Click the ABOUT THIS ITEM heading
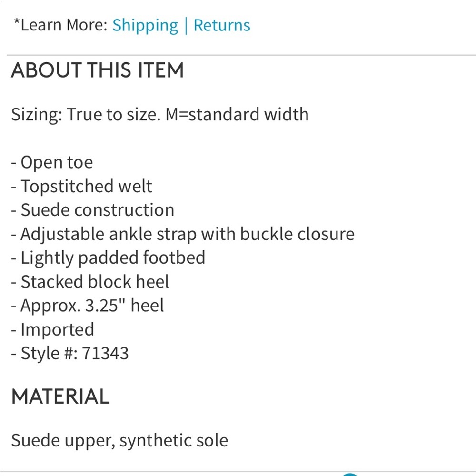The width and height of the screenshot is (476, 476). pyautogui.click(x=98, y=70)
